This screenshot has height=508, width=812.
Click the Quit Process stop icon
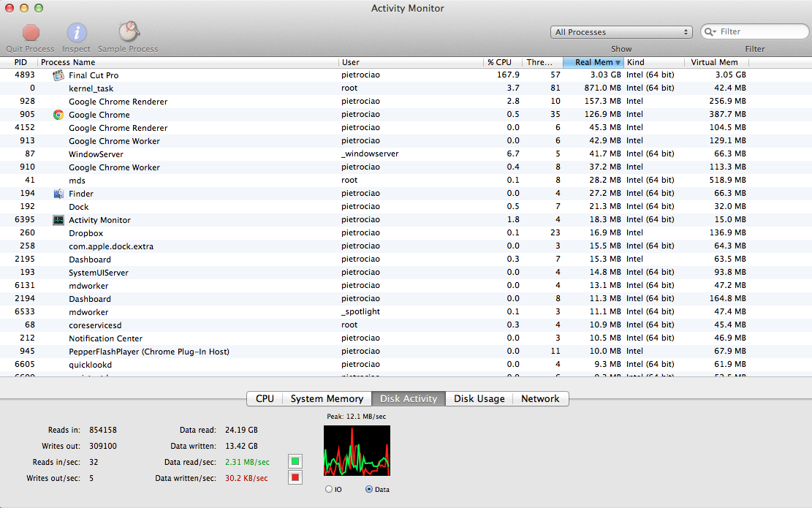point(31,33)
